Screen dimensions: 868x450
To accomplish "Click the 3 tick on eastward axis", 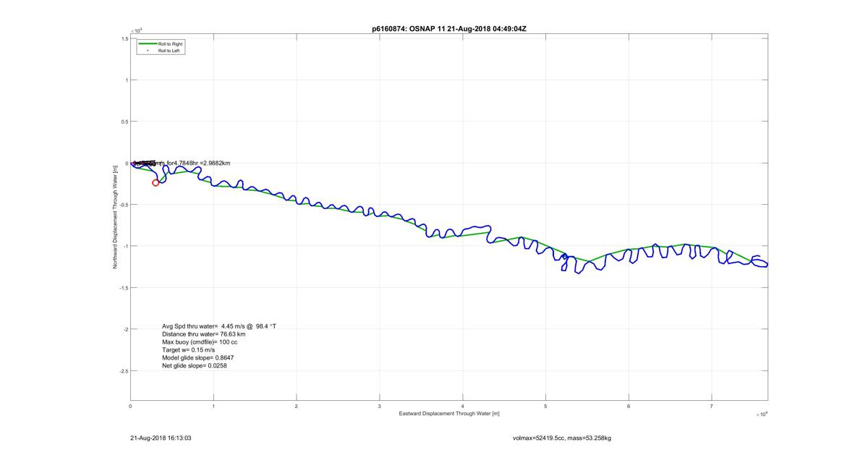I will click(x=380, y=407).
